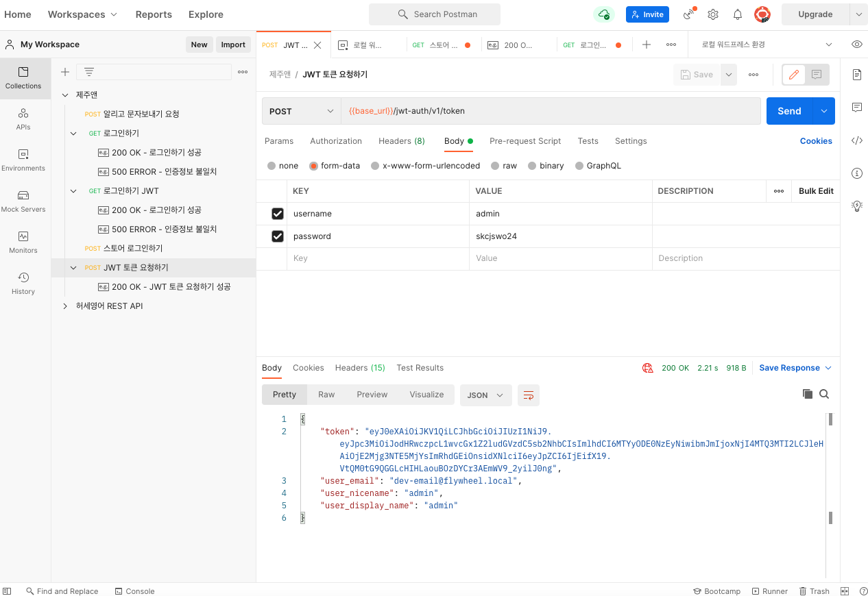
Task: Search within the response body
Action: click(x=824, y=394)
